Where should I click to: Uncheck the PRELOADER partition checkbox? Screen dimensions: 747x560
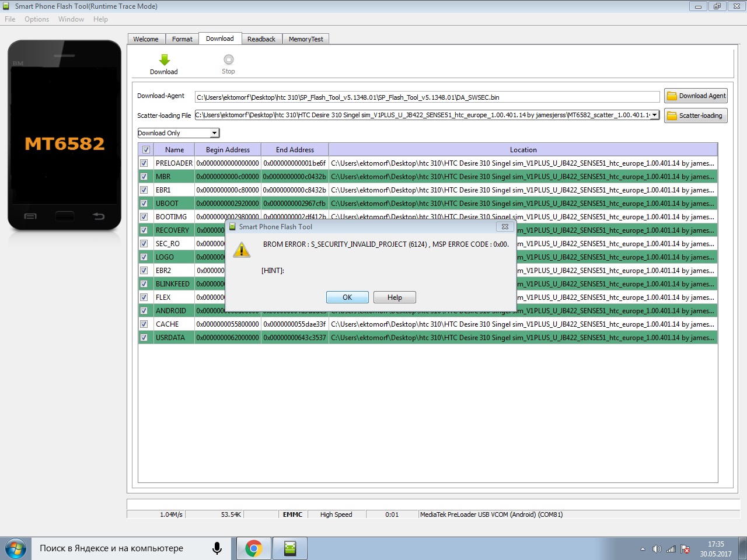144,163
